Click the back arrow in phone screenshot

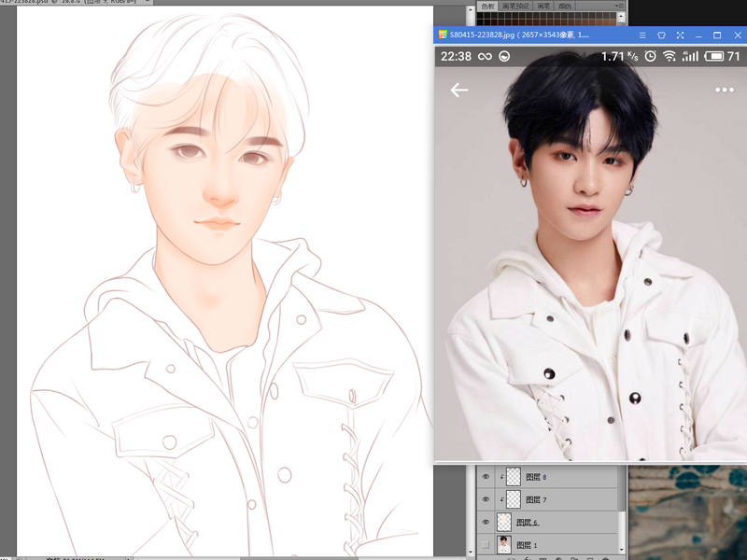pyautogui.click(x=459, y=90)
